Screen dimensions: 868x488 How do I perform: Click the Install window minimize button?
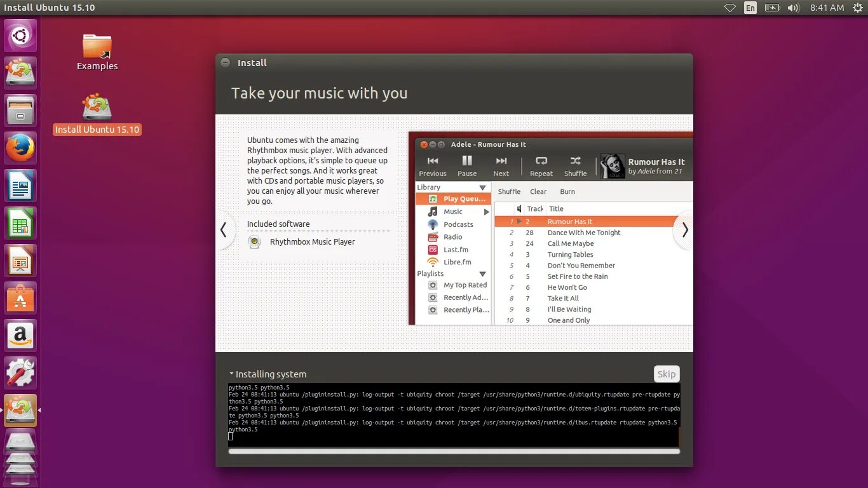coord(225,62)
